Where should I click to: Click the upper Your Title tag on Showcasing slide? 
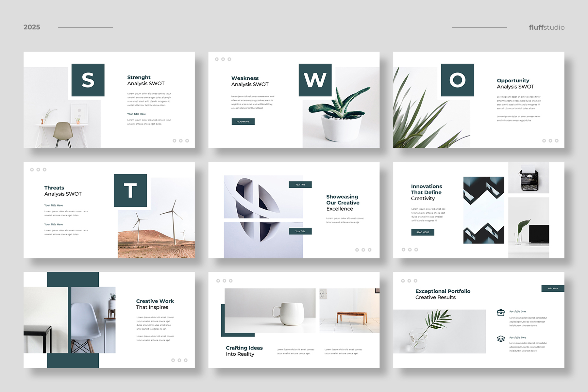coord(300,185)
